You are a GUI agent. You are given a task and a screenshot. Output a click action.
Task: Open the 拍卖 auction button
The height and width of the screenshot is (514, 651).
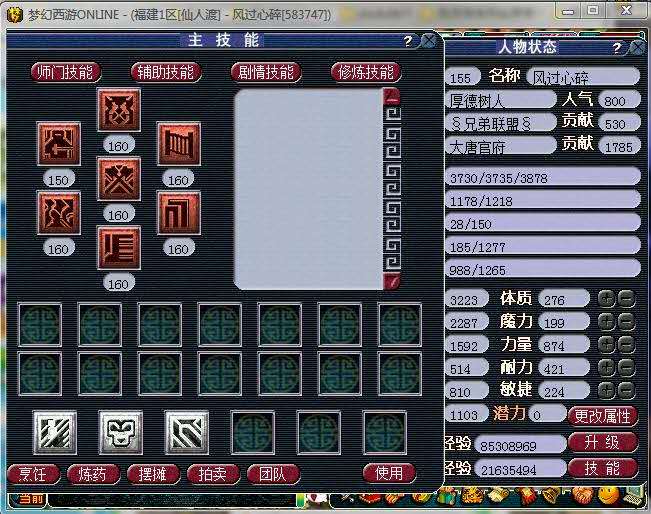point(213,474)
